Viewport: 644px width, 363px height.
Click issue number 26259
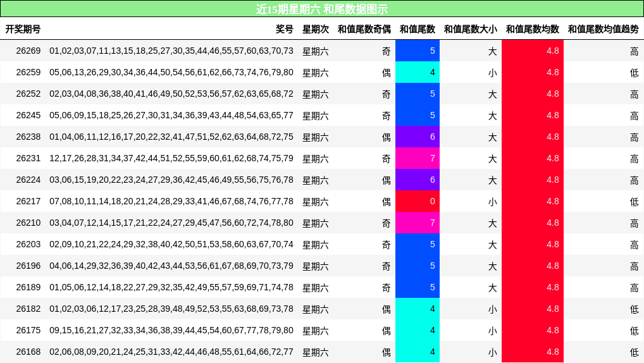click(28, 72)
